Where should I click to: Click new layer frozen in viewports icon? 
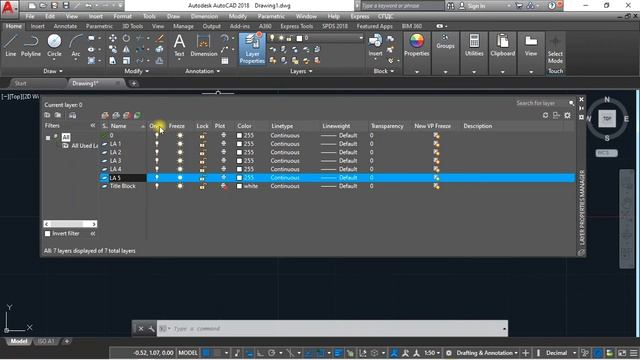coord(116,116)
